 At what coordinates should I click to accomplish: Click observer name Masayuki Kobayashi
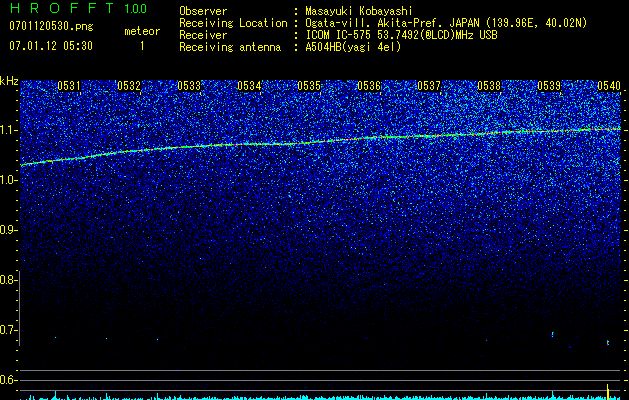point(359,11)
